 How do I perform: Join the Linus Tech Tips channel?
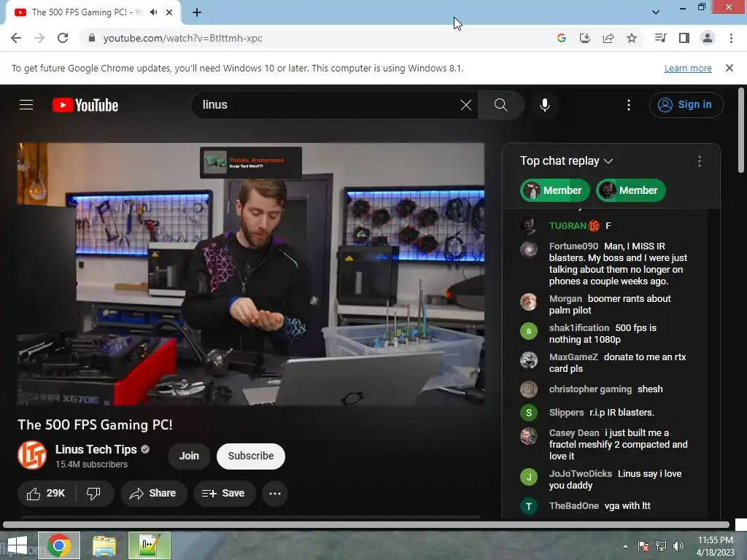(189, 456)
